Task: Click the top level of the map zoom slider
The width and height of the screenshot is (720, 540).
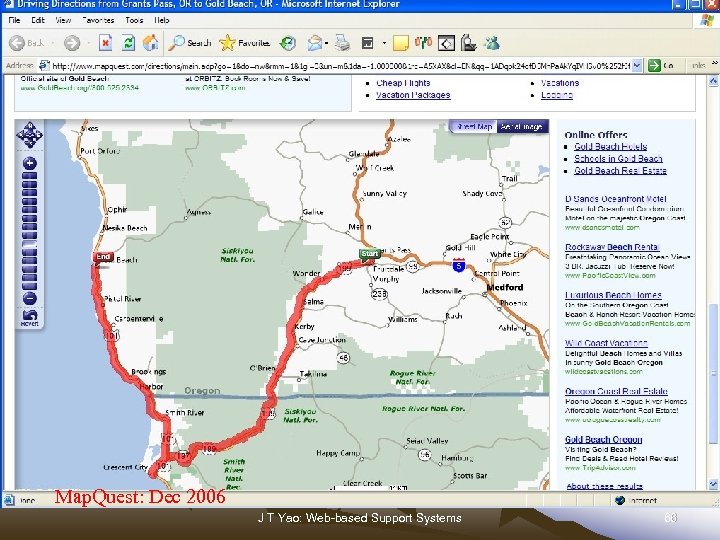Action: coord(30,176)
